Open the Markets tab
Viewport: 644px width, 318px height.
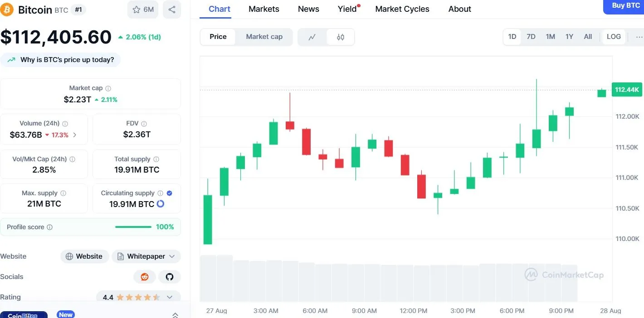coord(264,9)
